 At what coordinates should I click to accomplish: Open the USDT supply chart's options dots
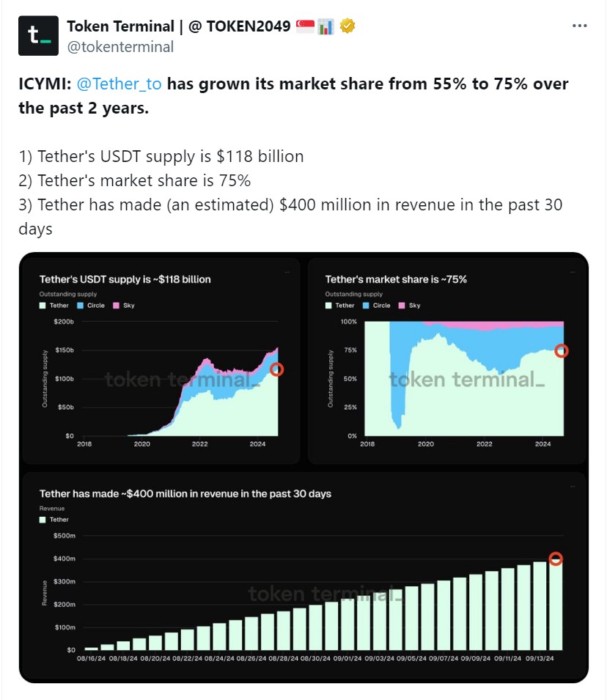click(x=287, y=272)
